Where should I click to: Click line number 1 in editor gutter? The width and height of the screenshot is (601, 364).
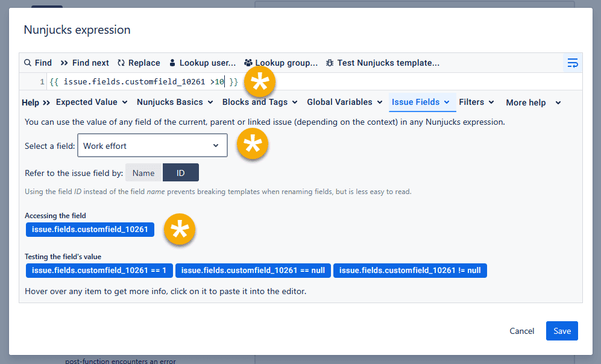[42, 81]
